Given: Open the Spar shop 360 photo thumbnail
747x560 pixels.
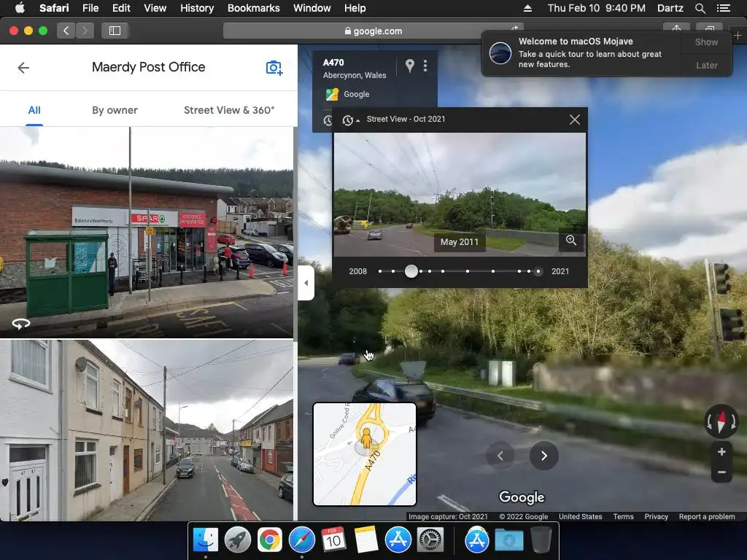Looking at the screenshot, I should click(x=147, y=233).
